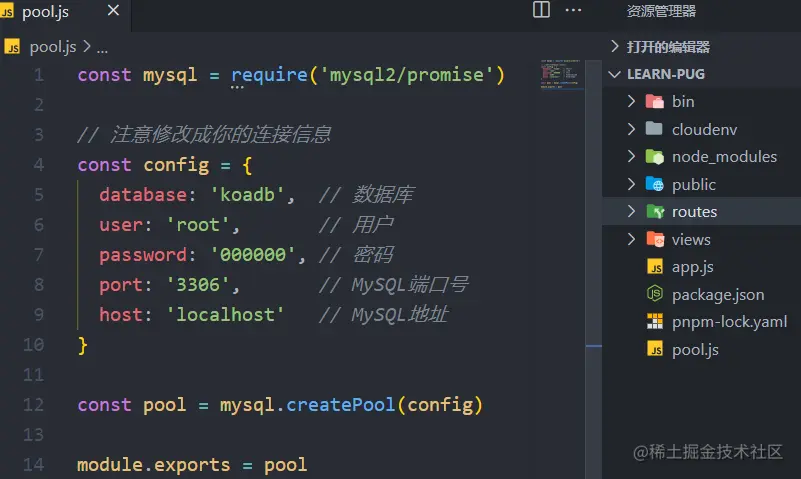
Task: Click the 'koadb' database value
Action: coord(247,195)
